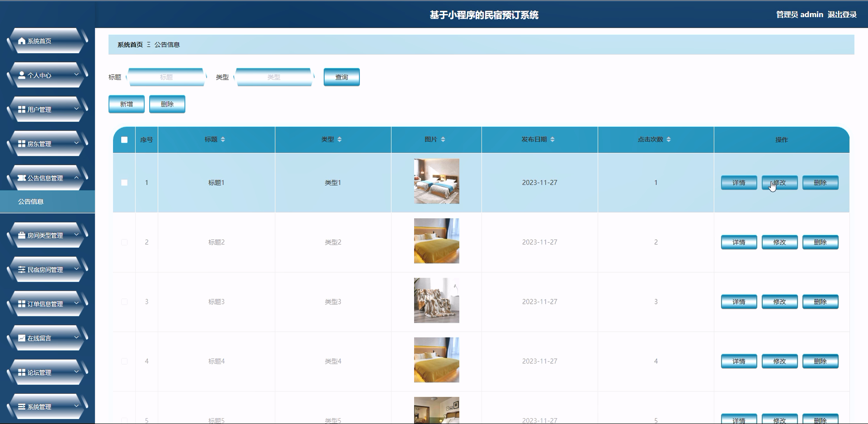Click the person icon next to 个人中心

point(20,75)
